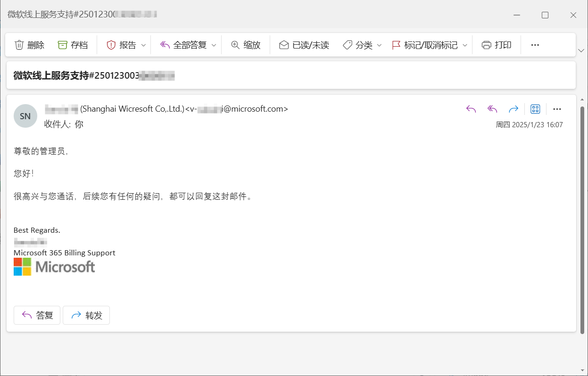Open the 标记/取消标记 dropdown arrow
This screenshot has height=376, width=588.
[x=465, y=45]
